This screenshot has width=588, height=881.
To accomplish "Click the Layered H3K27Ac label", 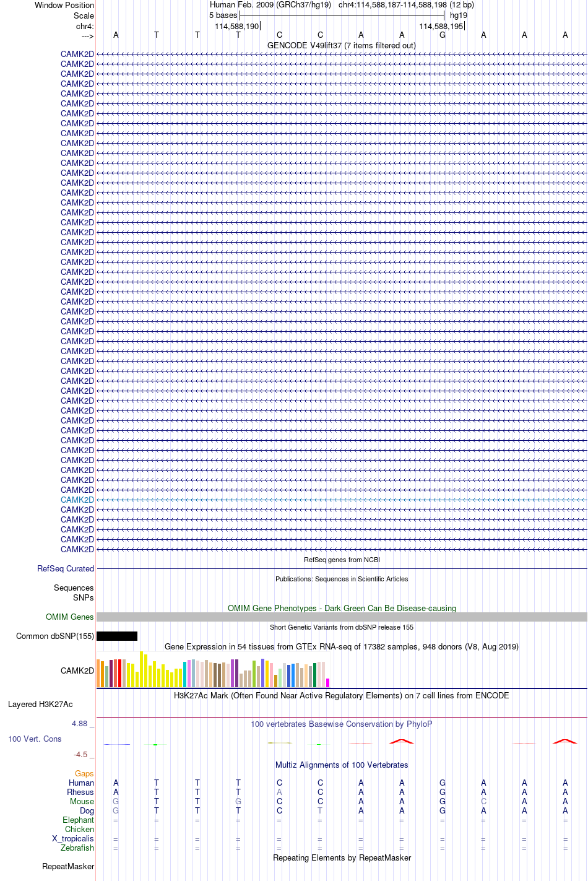I will pos(40,705).
